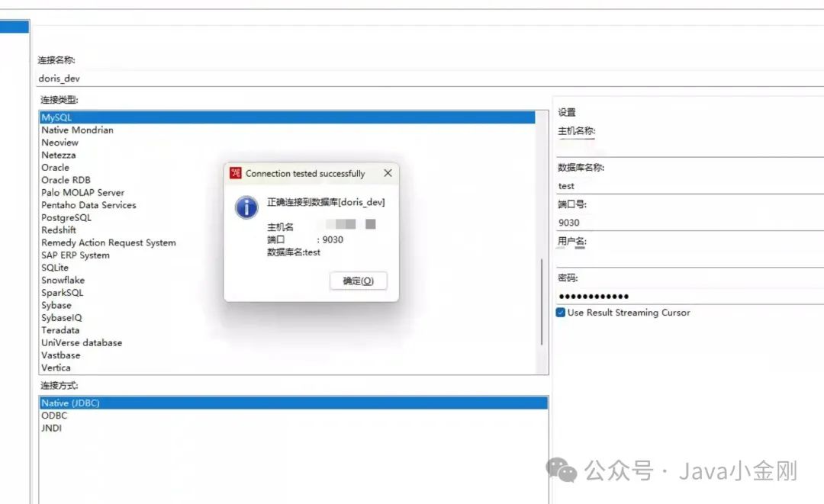Select Native (JDBC) access method

coord(293,403)
